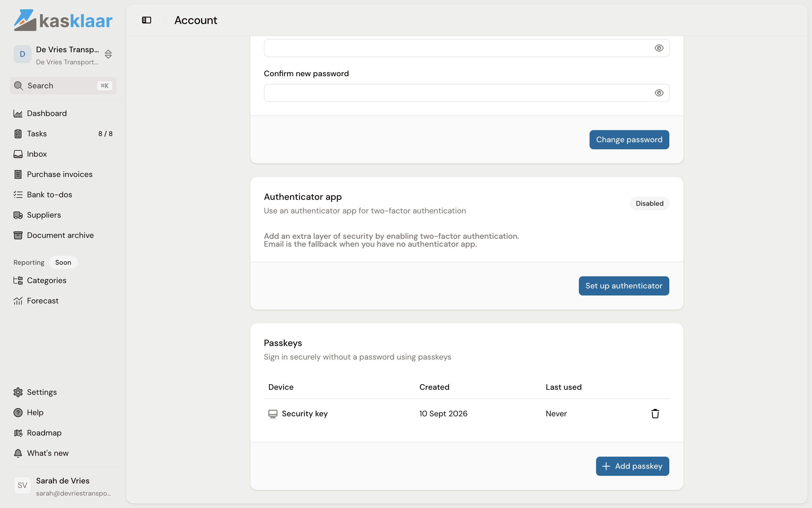Show password in the upper password field
The image size is (812, 508).
(659, 48)
